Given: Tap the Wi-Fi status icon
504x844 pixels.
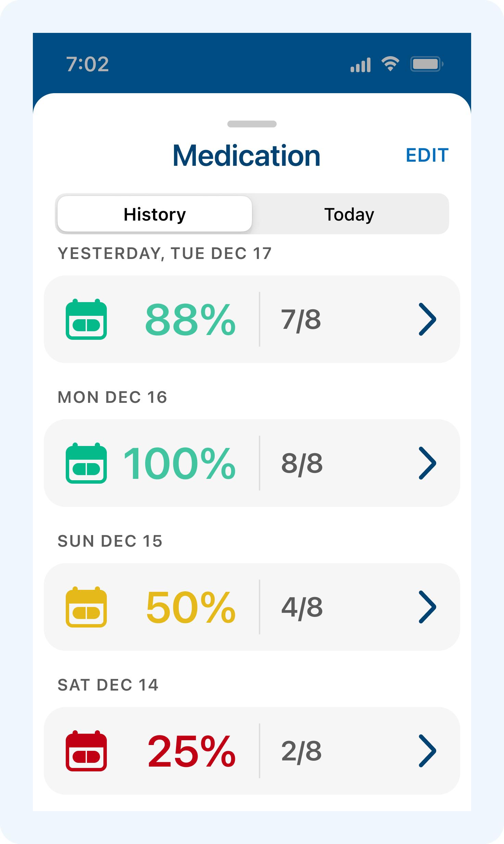Looking at the screenshot, I should coord(390,64).
